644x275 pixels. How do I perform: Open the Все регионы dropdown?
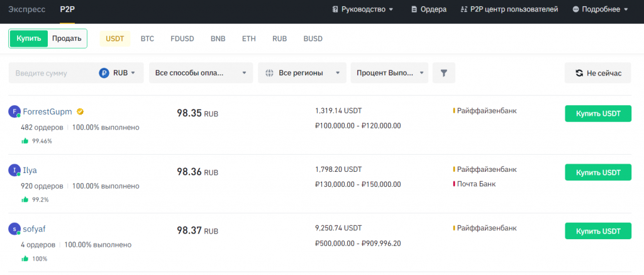click(x=303, y=73)
